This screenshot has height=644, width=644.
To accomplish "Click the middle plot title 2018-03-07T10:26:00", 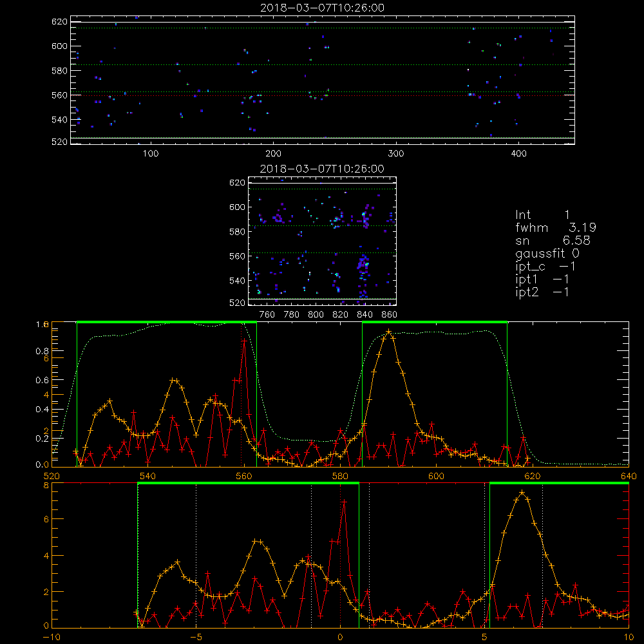I will click(322, 169).
